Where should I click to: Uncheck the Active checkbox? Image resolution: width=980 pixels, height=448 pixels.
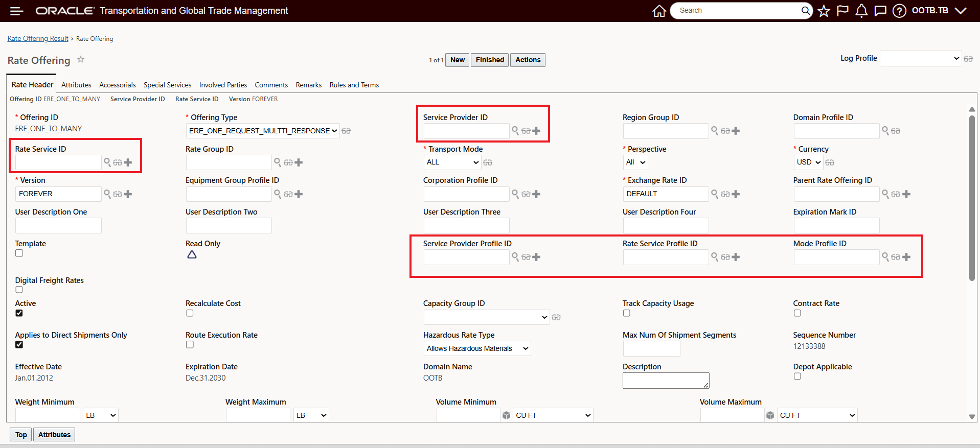[x=19, y=313]
